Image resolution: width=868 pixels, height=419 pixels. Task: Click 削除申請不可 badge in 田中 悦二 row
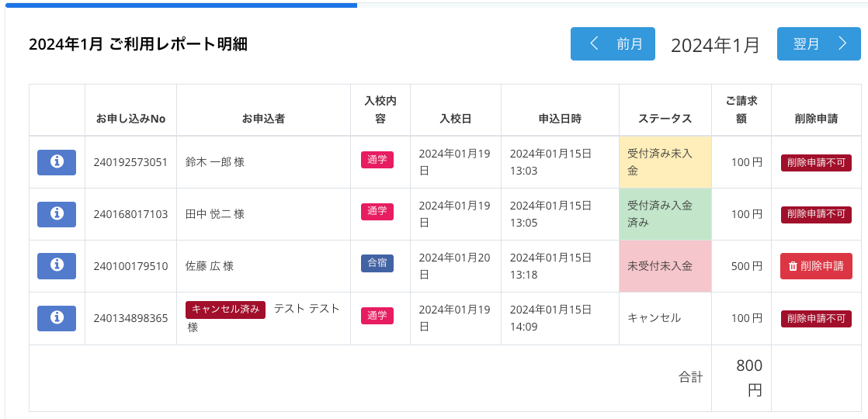tap(816, 214)
